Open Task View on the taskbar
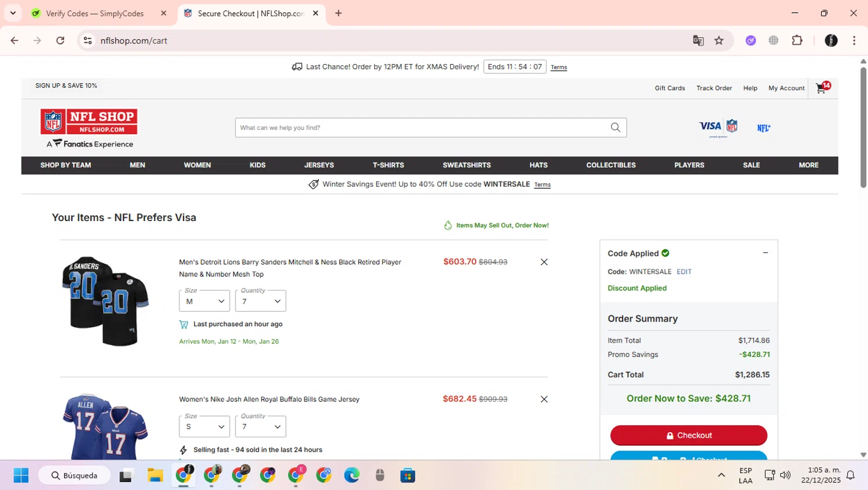Viewport: 868px width, 490px height. pyautogui.click(x=126, y=476)
